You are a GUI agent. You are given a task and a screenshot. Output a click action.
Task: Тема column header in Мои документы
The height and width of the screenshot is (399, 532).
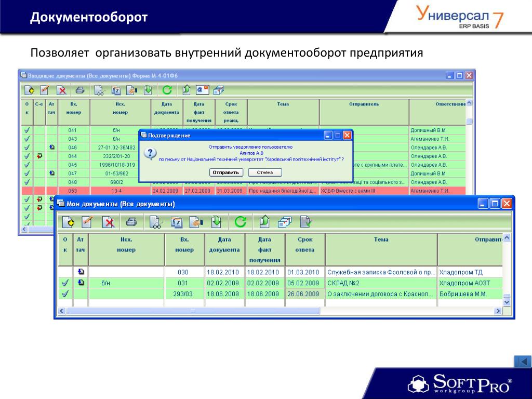[x=381, y=250]
